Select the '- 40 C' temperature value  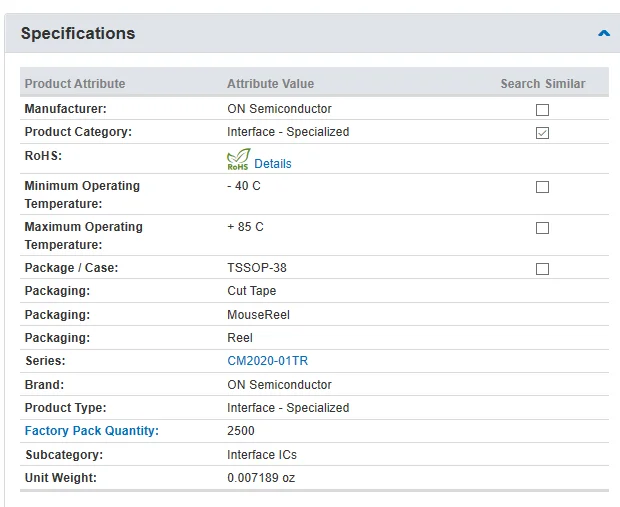[244, 186]
